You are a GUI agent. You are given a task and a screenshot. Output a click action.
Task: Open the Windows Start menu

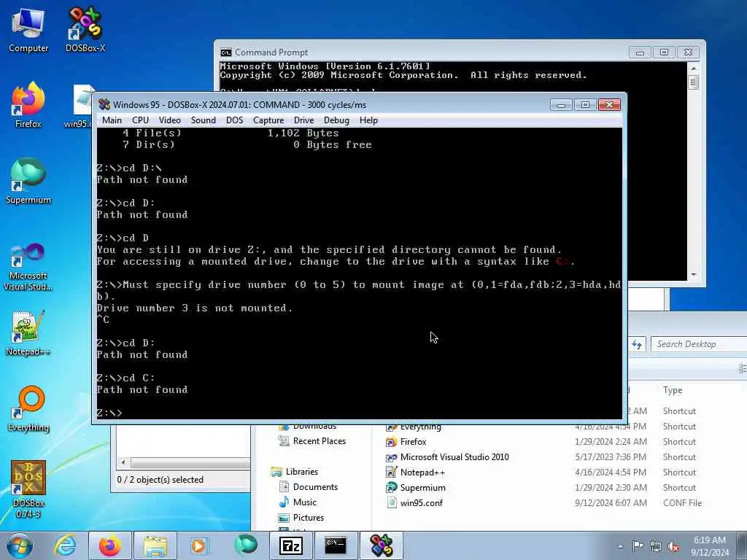(20, 545)
